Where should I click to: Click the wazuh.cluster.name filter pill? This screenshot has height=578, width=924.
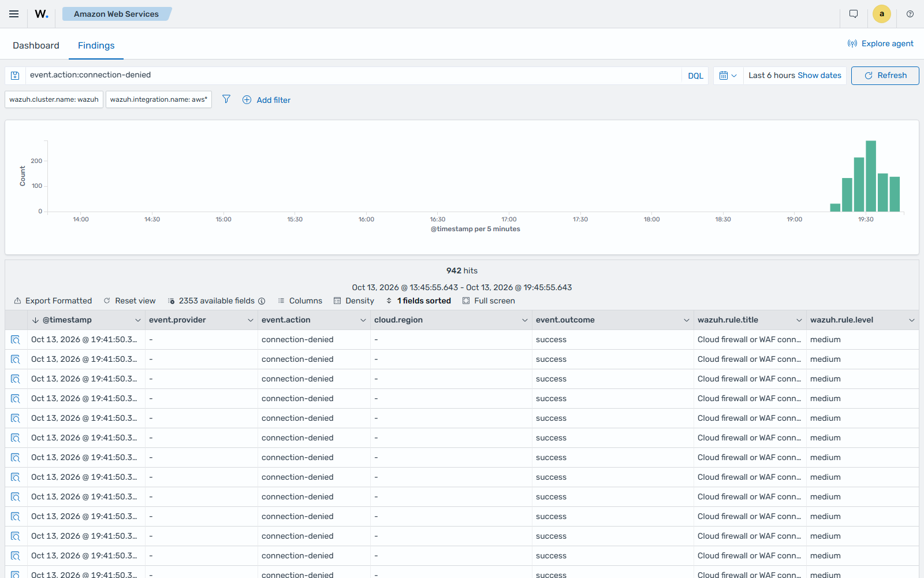pyautogui.click(x=54, y=99)
